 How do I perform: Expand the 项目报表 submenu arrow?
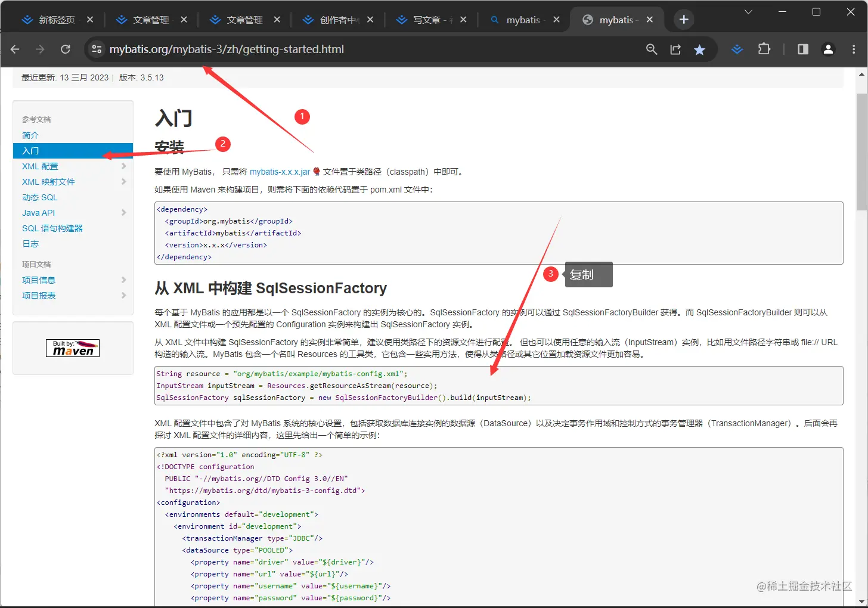[x=123, y=296]
